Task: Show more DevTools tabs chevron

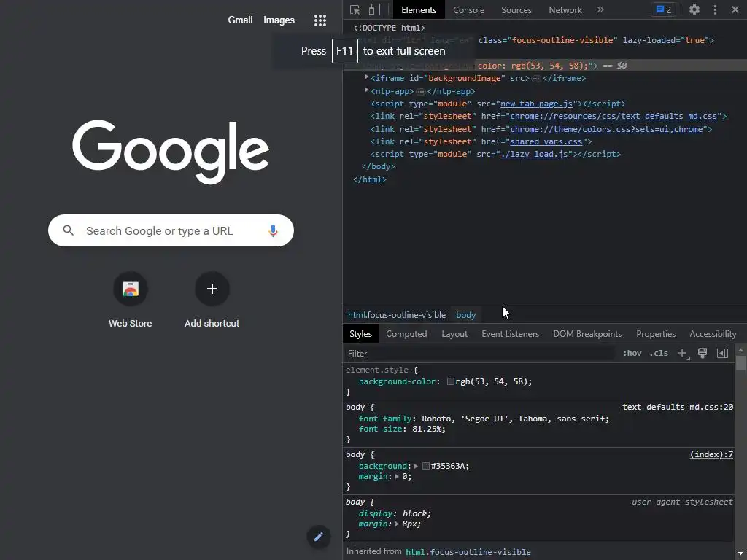Action: pyautogui.click(x=600, y=9)
